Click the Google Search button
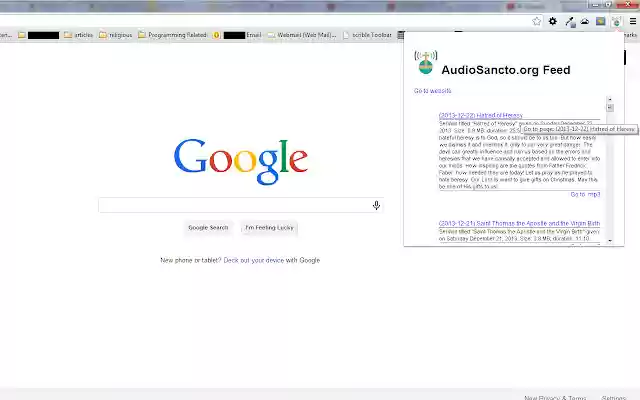 pyautogui.click(x=208, y=228)
